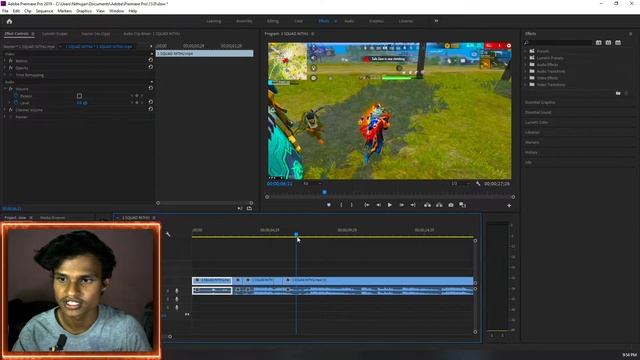Open the Edit menu
Viewport: 640px width, 360px height.
pos(16,11)
